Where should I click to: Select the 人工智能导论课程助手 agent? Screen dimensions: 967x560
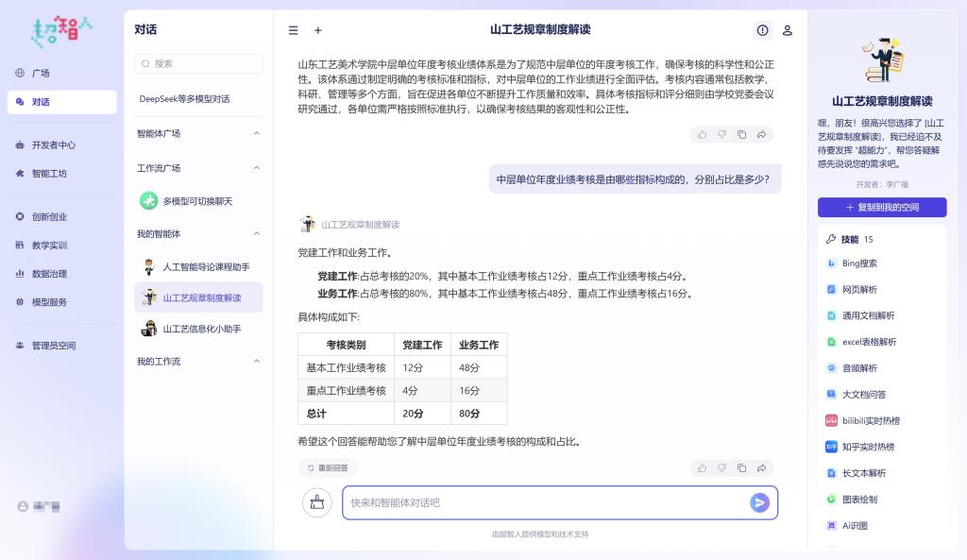(x=206, y=267)
